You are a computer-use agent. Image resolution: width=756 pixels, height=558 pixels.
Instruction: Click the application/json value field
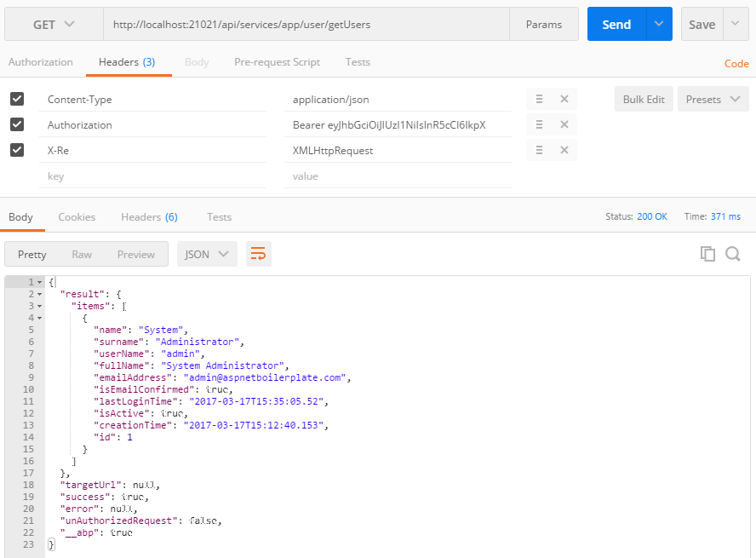[398, 100]
